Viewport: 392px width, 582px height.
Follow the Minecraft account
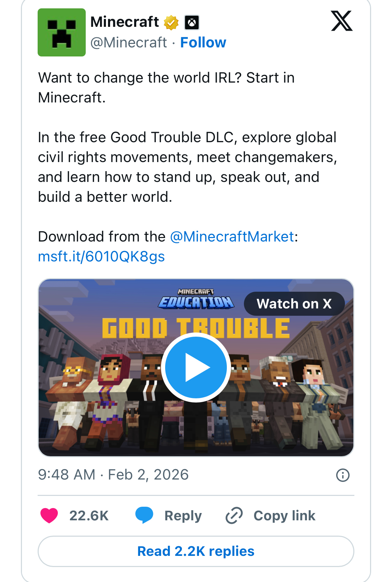(x=203, y=43)
